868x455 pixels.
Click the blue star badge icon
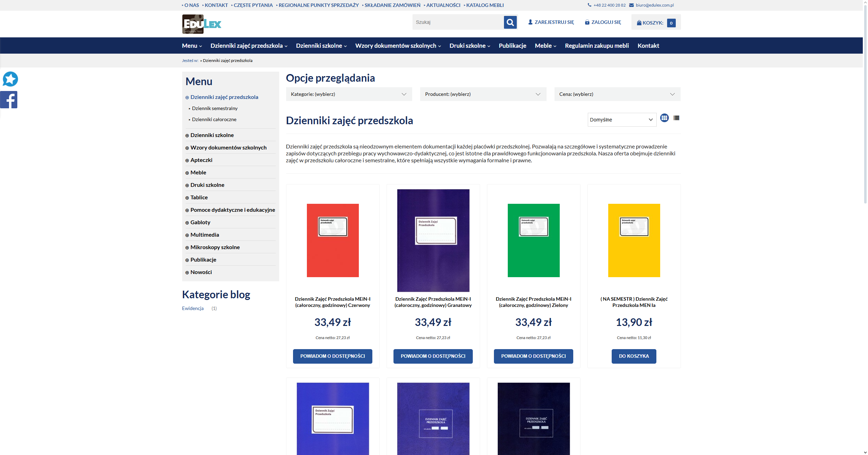(10, 79)
